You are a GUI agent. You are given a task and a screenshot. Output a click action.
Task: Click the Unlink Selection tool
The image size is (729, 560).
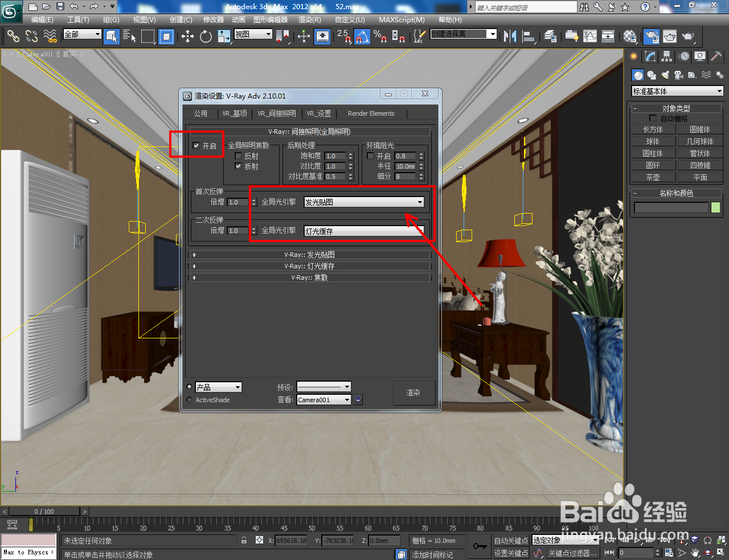click(32, 36)
